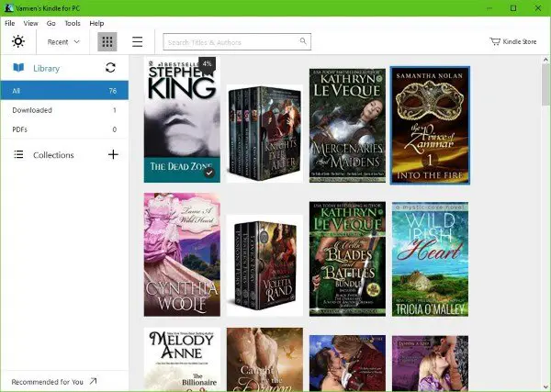
Task: Open Mercenaries and Maidens cover
Action: pyautogui.click(x=347, y=126)
